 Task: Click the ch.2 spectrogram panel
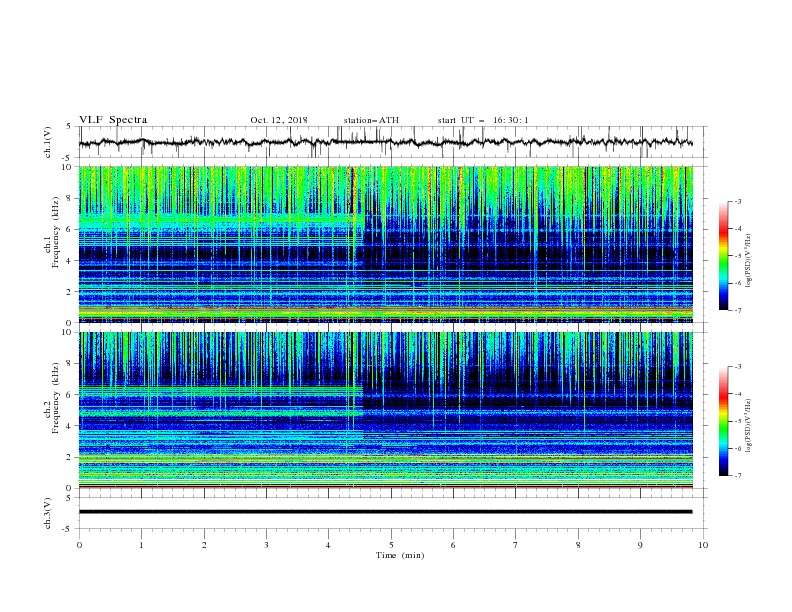click(386, 410)
